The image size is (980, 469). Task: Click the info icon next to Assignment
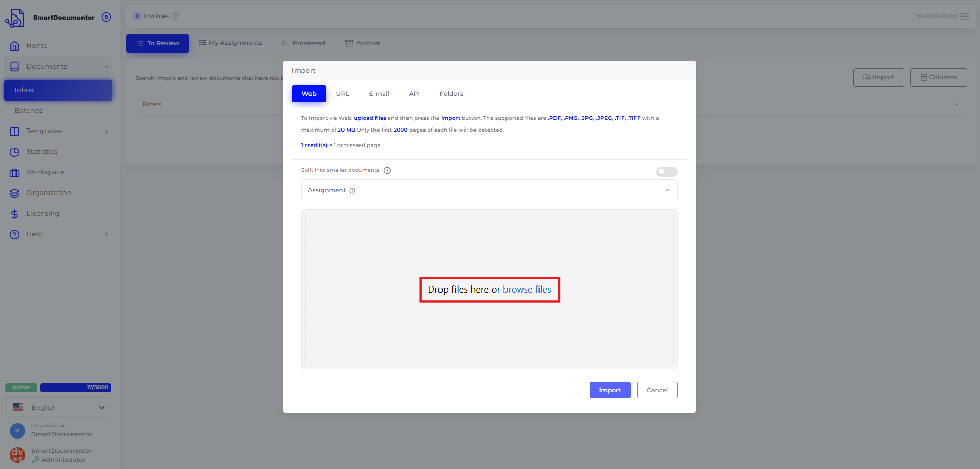[x=352, y=191]
